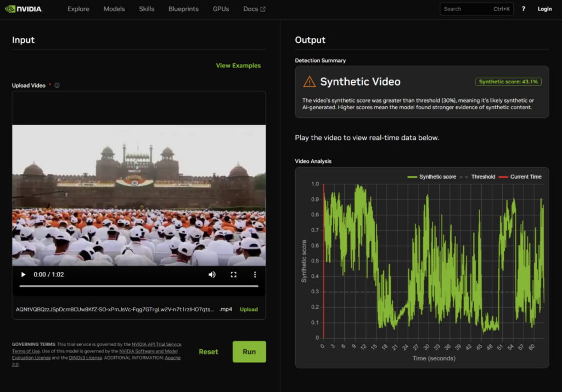Click the video progress bar

(139, 286)
